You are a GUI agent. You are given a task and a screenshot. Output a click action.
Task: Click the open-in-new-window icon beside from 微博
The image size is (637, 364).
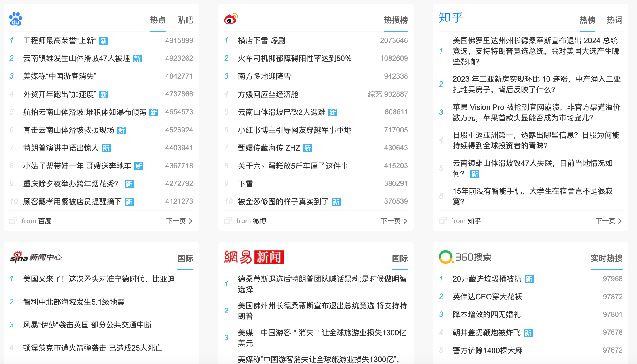point(228,221)
